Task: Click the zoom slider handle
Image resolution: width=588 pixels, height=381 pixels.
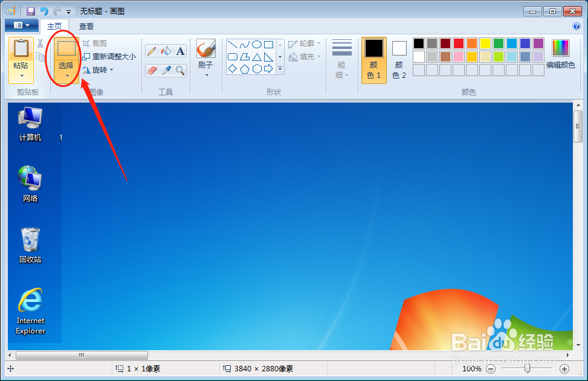Action: (x=527, y=369)
